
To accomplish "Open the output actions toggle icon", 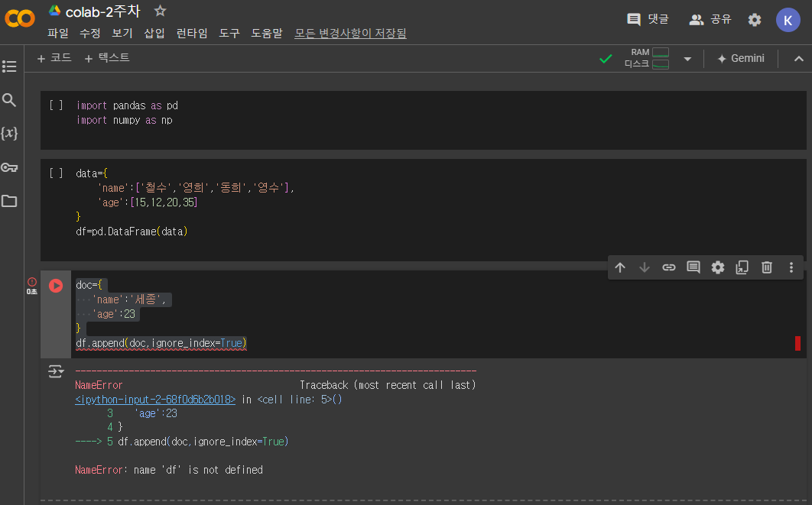I will [x=56, y=371].
